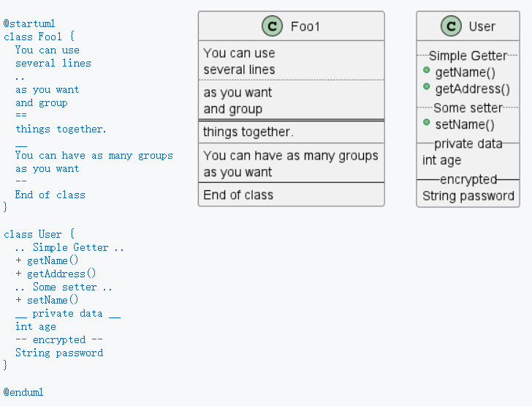Click String password field in diagram

click(468, 196)
